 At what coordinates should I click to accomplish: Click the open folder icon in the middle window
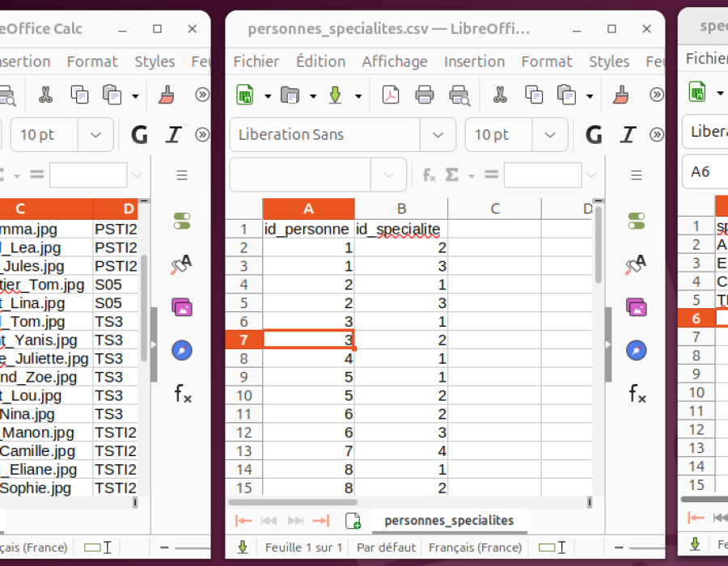[290, 95]
